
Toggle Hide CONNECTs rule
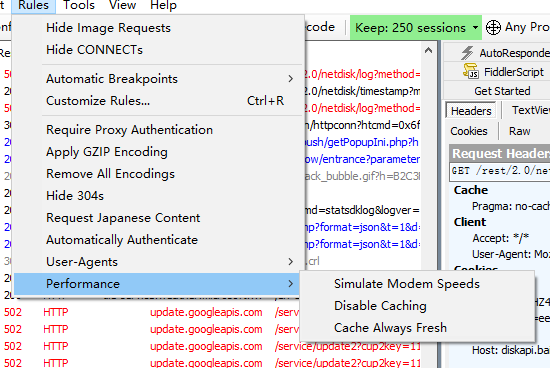[x=158, y=50]
